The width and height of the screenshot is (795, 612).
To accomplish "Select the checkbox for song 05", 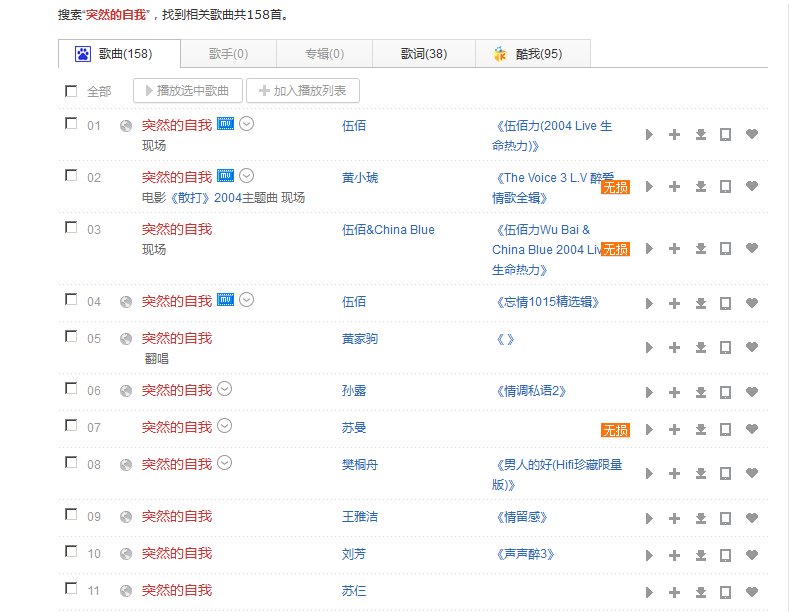I will click(x=71, y=337).
